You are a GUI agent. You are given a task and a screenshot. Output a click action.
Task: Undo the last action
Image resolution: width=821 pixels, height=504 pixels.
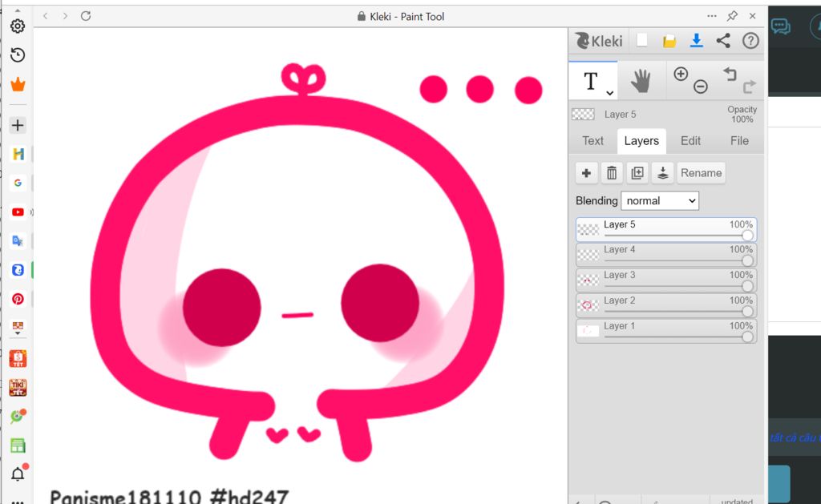[730, 74]
